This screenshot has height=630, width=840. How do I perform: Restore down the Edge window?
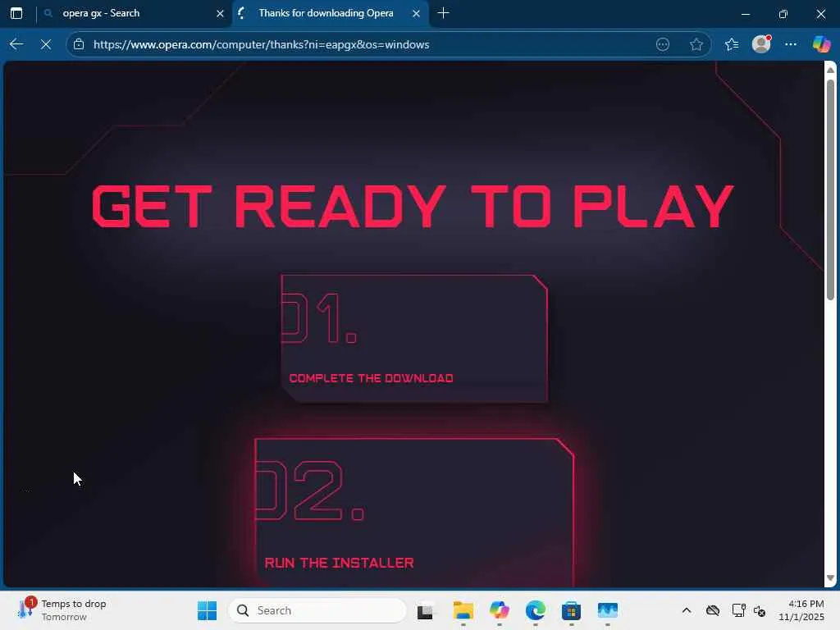coord(783,14)
